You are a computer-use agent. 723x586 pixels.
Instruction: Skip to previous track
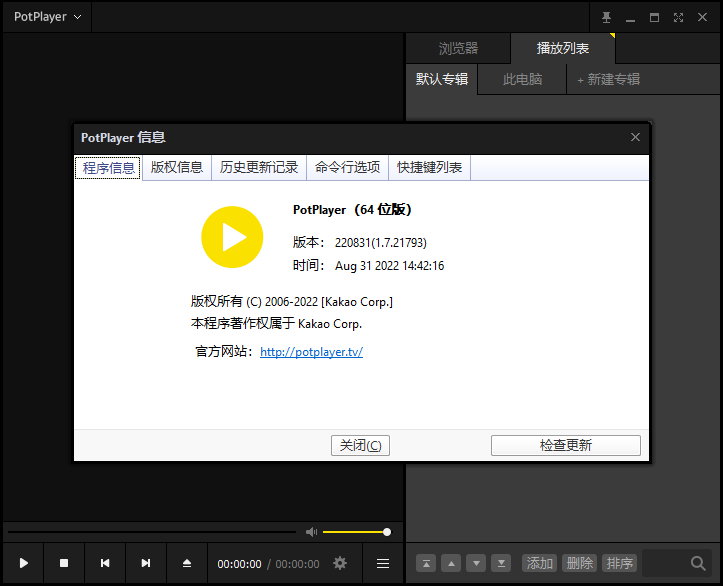105,563
